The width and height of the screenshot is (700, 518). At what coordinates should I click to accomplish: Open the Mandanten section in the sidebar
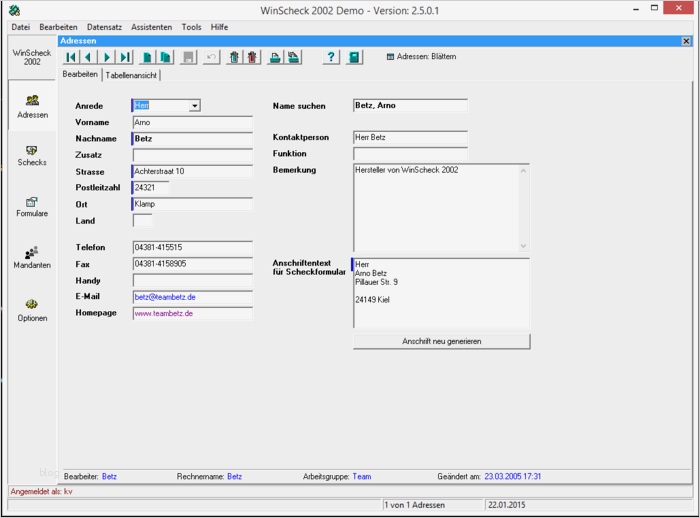[32, 258]
